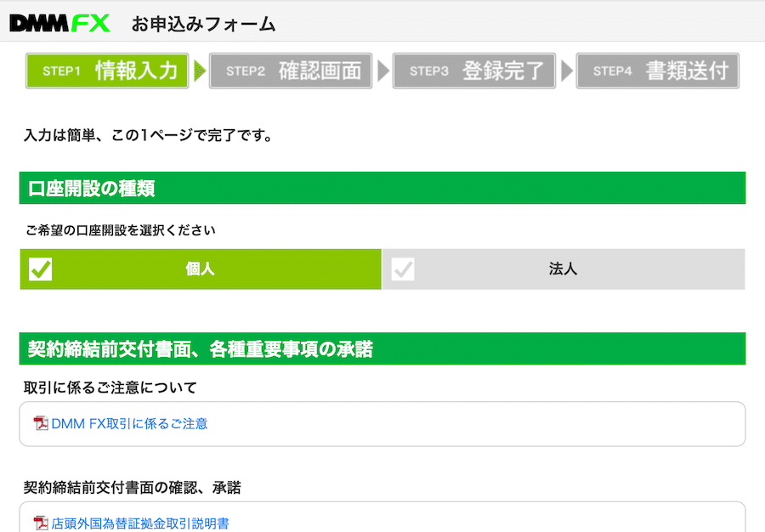This screenshot has width=765, height=532.
Task: Go to STEP2 確認画面 step
Action: pos(291,71)
